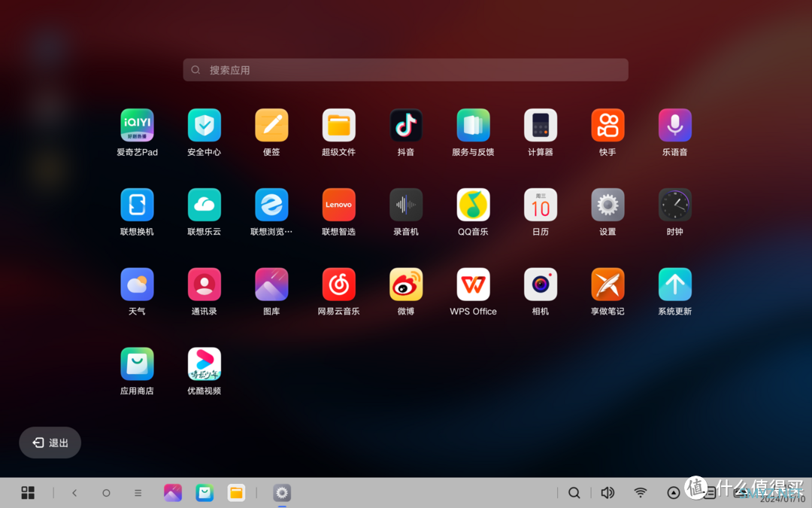
Task: Open the 应用商店 app store in grid
Action: tap(137, 364)
